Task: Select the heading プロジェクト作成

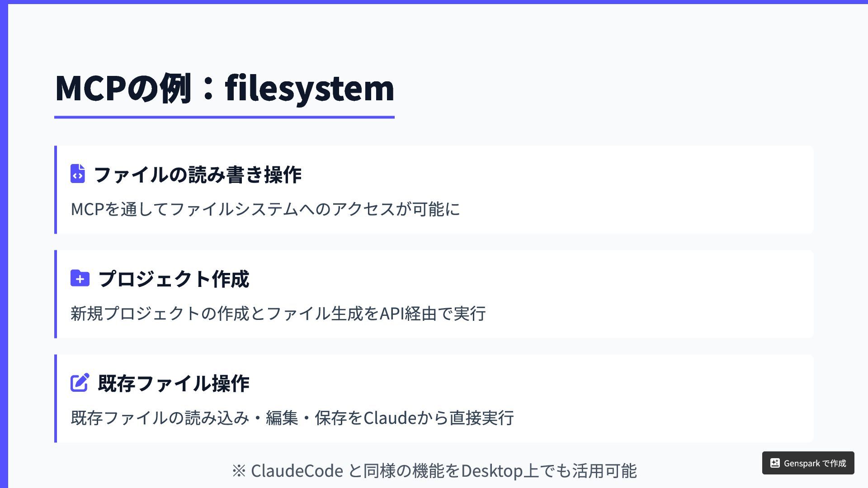Action: pyautogui.click(x=174, y=279)
